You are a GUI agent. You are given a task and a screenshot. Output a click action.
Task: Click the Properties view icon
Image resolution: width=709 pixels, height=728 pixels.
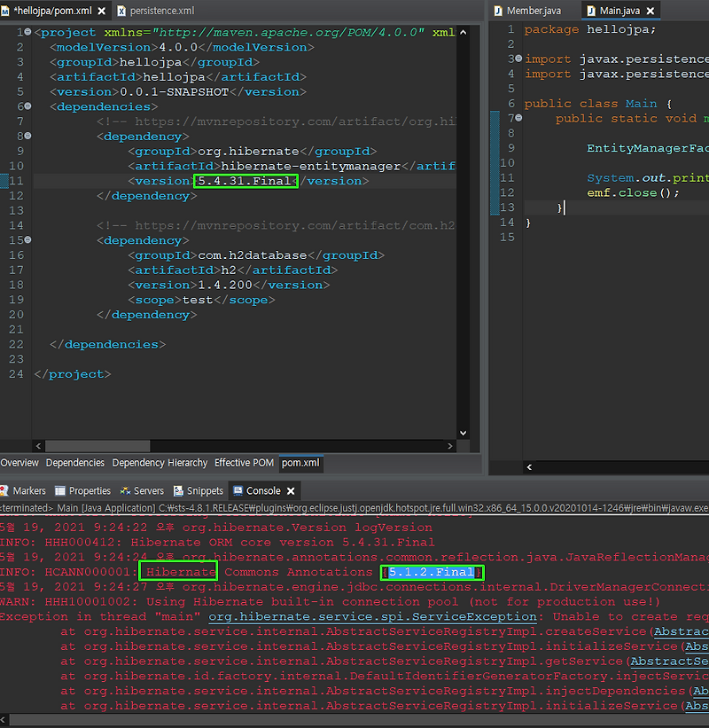click(60, 491)
